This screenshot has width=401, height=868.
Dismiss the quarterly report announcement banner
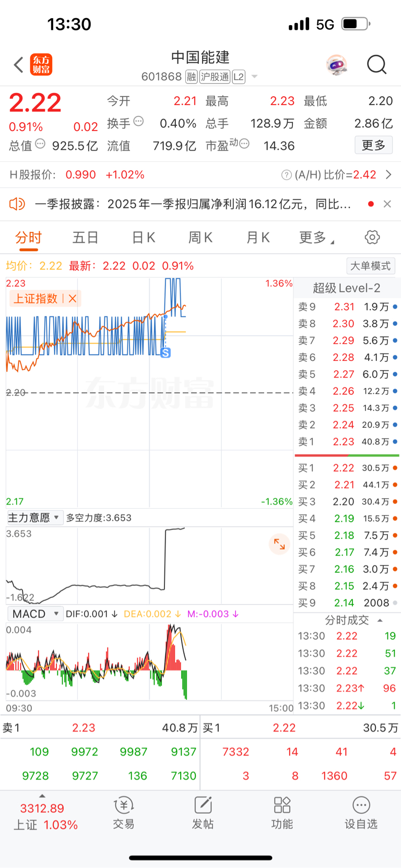(387, 204)
